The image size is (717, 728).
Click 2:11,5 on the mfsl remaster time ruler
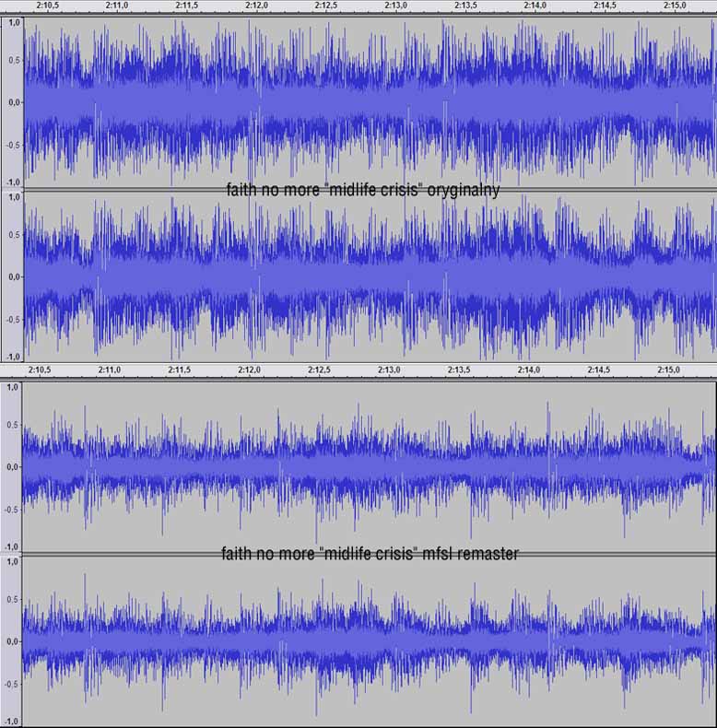point(179,370)
